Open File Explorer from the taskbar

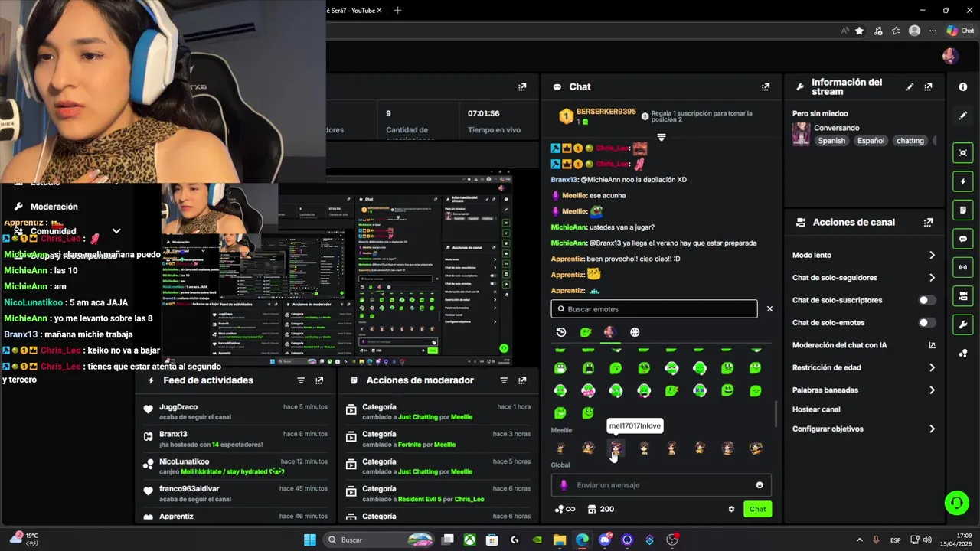pos(560,540)
